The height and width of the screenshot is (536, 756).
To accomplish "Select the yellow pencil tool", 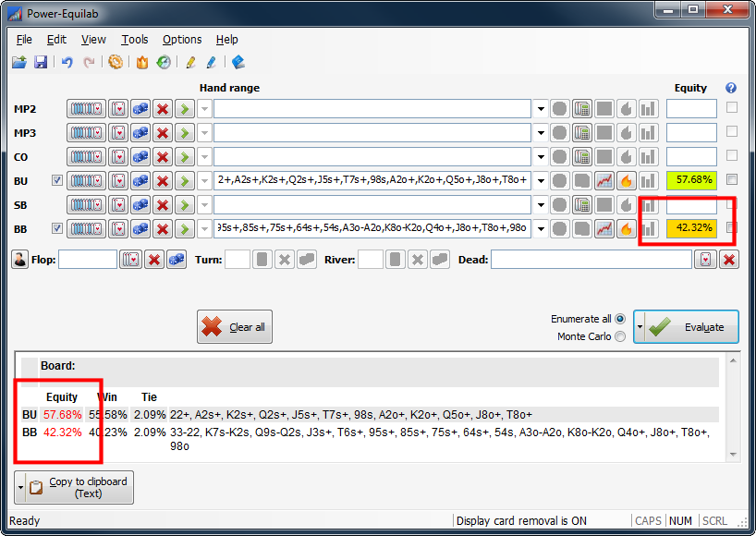I will [190, 62].
